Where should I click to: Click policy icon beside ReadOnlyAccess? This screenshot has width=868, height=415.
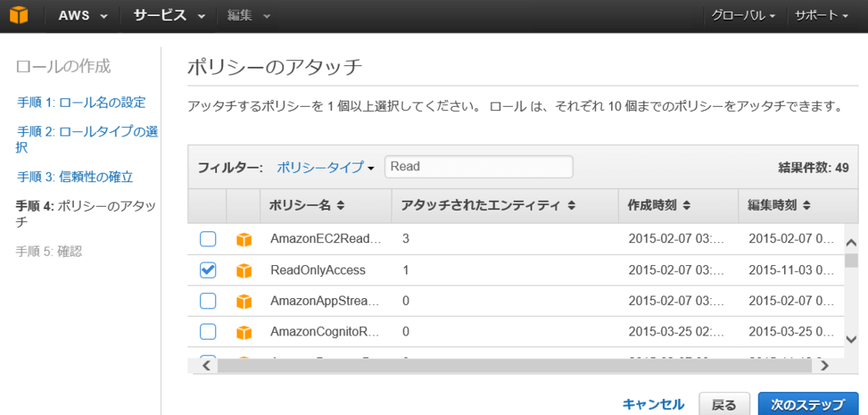(x=243, y=270)
